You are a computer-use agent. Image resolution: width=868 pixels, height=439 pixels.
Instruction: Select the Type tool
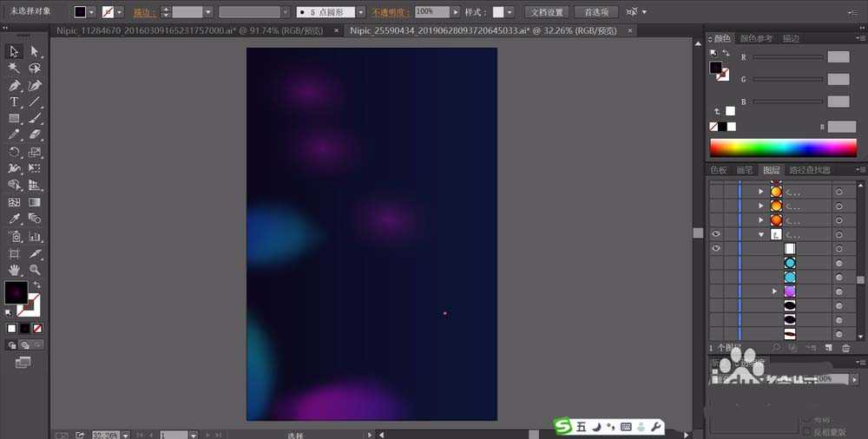(x=14, y=102)
